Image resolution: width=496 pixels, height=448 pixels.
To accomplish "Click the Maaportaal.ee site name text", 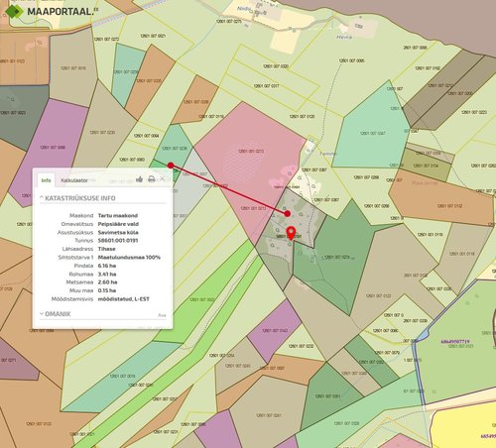I will [x=62, y=12].
